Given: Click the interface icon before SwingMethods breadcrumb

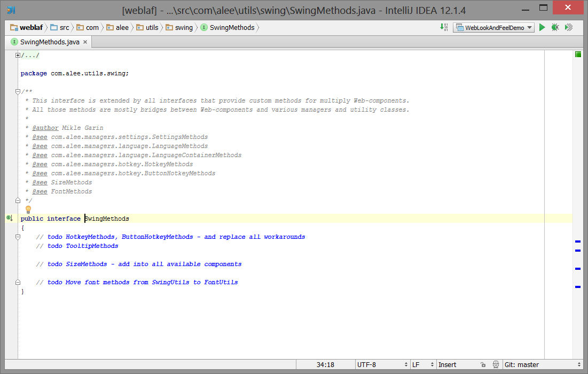Looking at the screenshot, I should point(204,27).
